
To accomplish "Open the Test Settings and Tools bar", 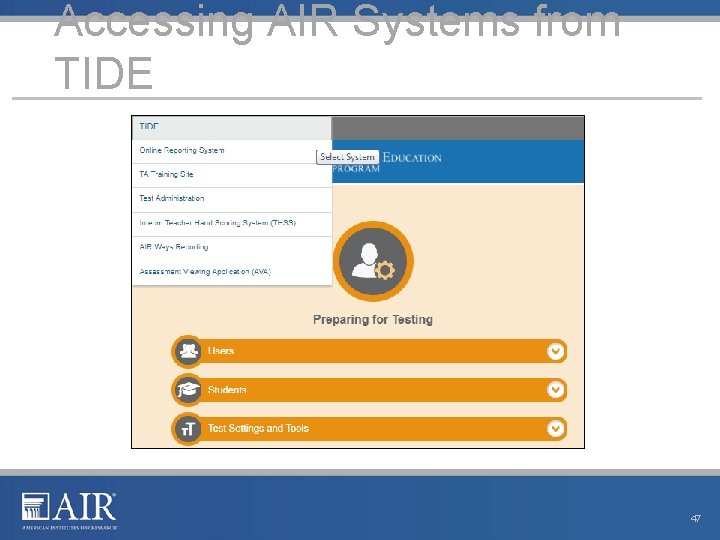I will (x=370, y=429).
